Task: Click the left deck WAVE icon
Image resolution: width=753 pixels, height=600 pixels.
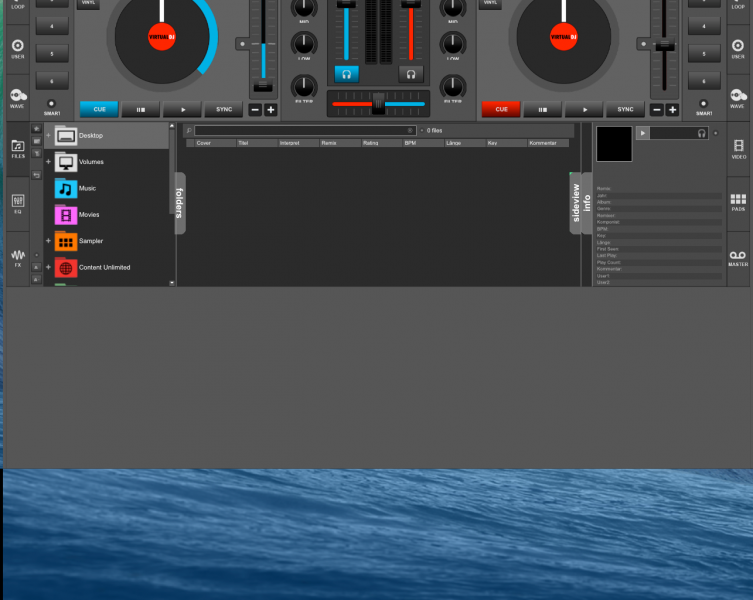Action: click(x=18, y=98)
